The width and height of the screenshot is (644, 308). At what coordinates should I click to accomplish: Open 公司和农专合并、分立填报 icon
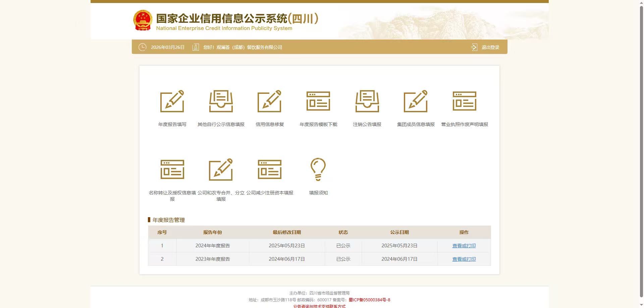point(221,170)
